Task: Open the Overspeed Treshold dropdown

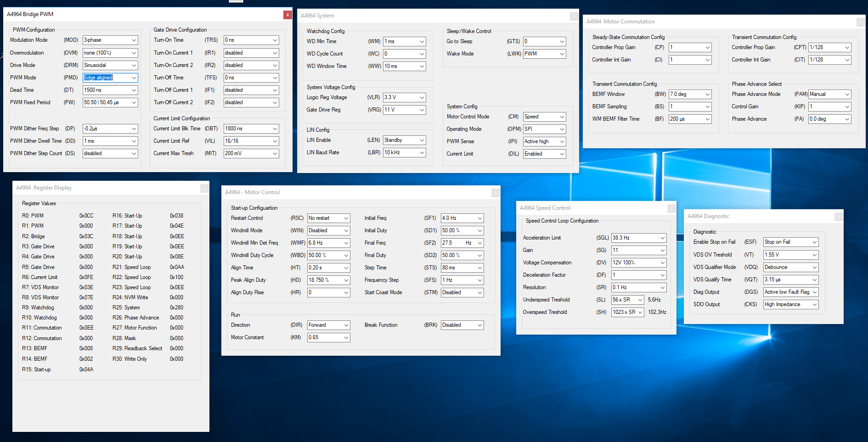Action: (x=628, y=312)
